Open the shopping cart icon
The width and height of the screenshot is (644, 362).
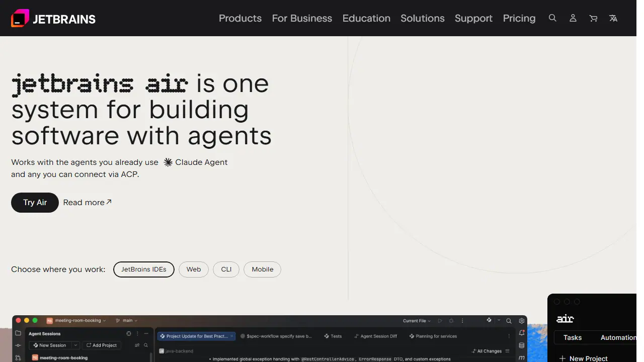tap(593, 18)
